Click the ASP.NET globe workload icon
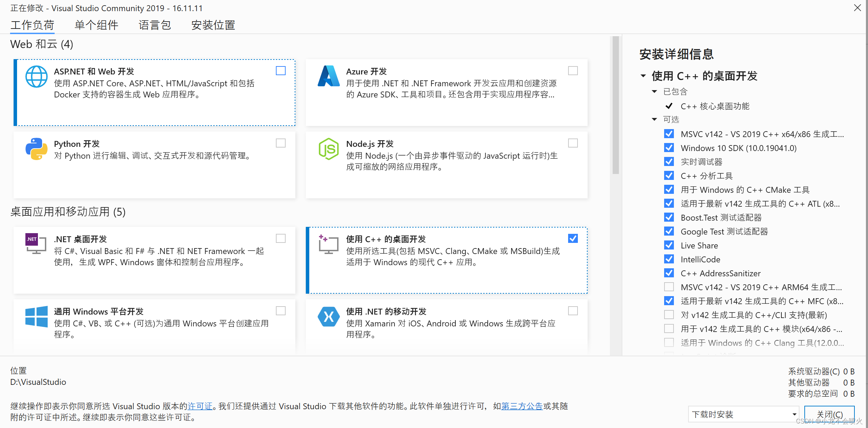 click(x=36, y=77)
